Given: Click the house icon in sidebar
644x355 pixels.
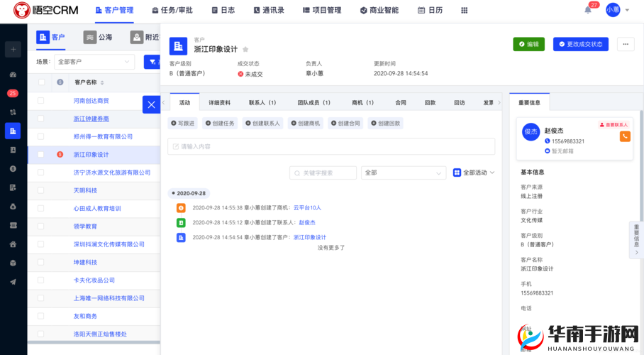Looking at the screenshot, I should pyautogui.click(x=13, y=244).
